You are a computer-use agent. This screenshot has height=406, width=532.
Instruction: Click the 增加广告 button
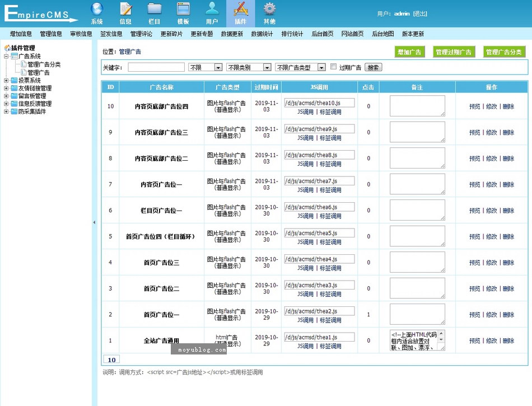409,52
